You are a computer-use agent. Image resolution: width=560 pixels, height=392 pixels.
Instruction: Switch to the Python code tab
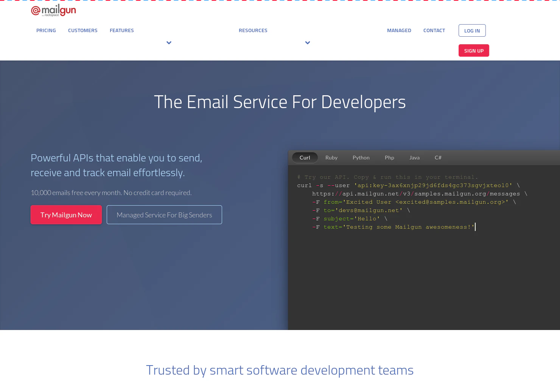361,158
